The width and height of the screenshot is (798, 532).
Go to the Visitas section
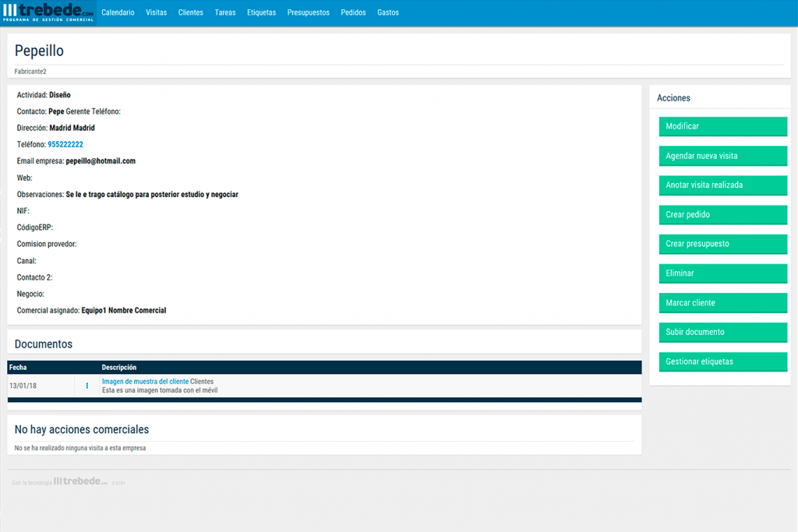[156, 12]
